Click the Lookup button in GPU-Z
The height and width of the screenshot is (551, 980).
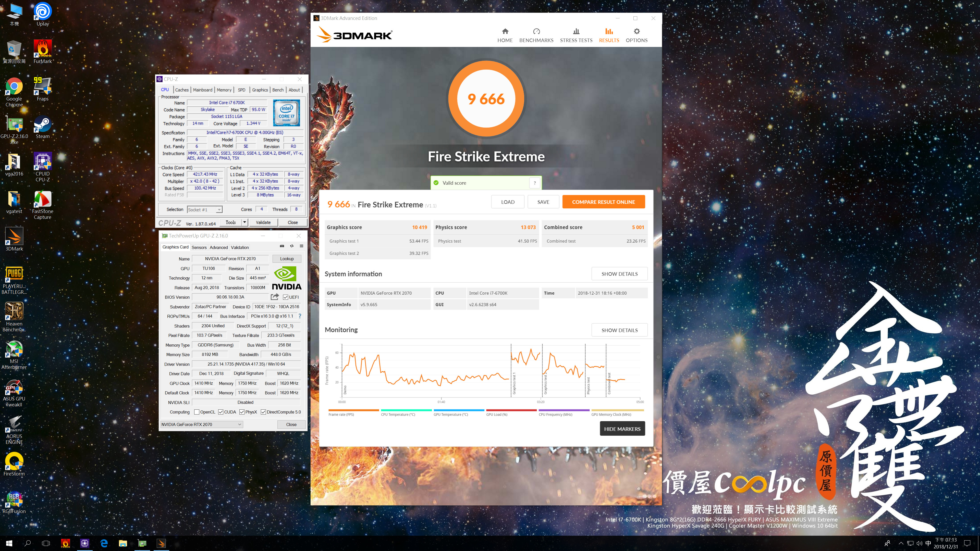[x=287, y=259]
